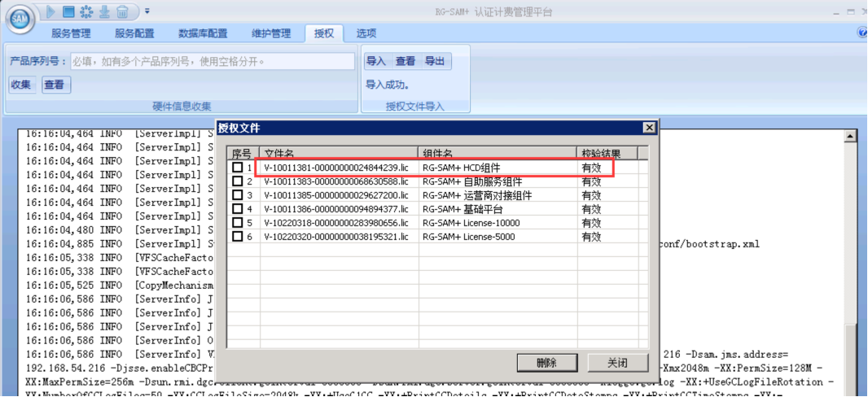The image size is (868, 397).
Task: Check the checkbox for row 2 自助服务组件
Action: click(x=238, y=181)
